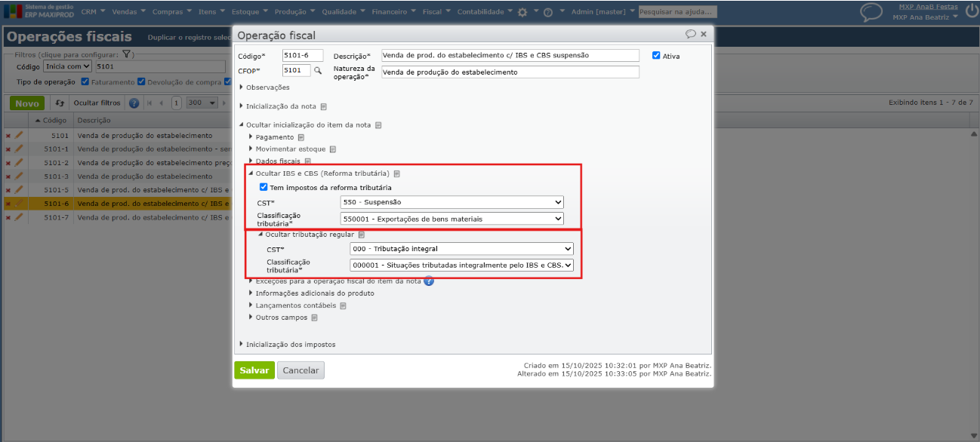Open the Inicia com filter dropdown
This screenshot has width=980, height=442.
67,66
